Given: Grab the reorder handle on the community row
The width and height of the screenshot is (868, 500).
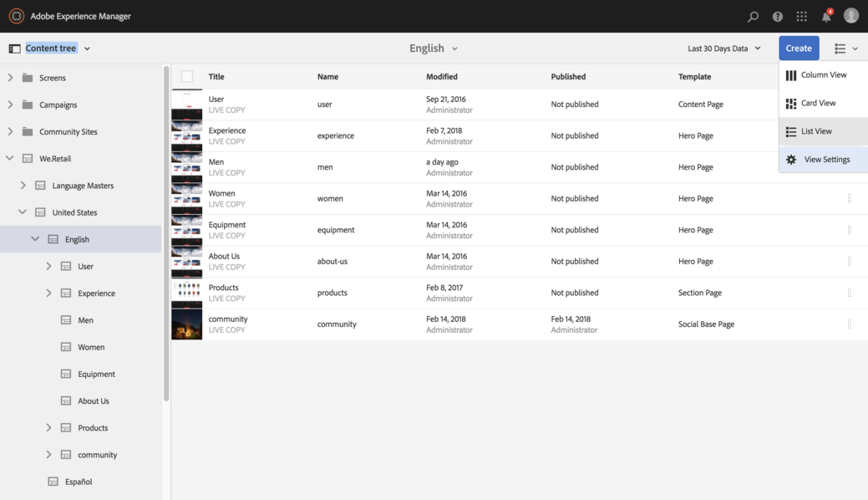Looking at the screenshot, I should [x=849, y=324].
